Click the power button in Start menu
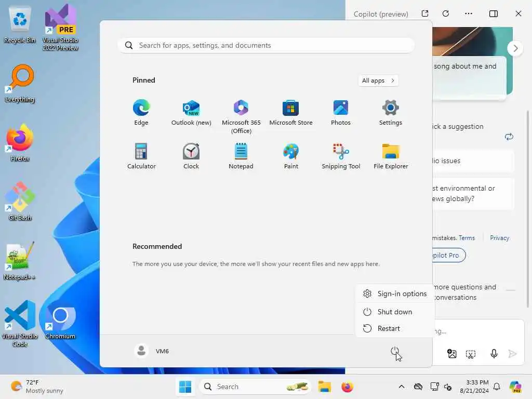Image resolution: width=532 pixels, height=399 pixels. click(x=395, y=351)
